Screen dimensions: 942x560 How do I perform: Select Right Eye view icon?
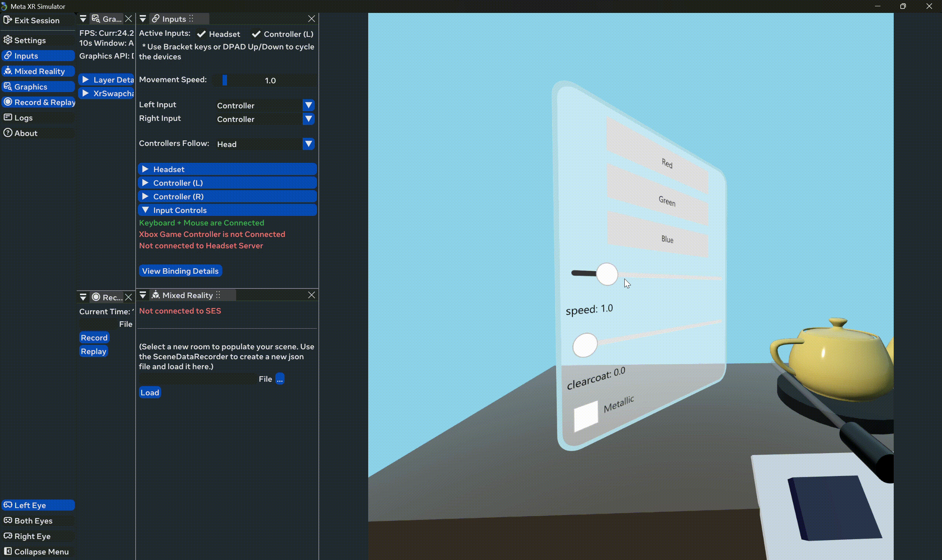point(7,536)
